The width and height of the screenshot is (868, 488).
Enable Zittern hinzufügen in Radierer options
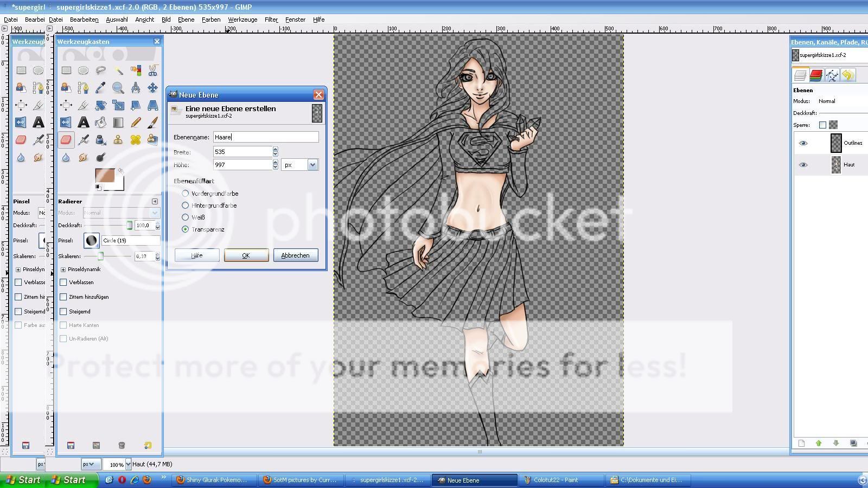coord(63,297)
